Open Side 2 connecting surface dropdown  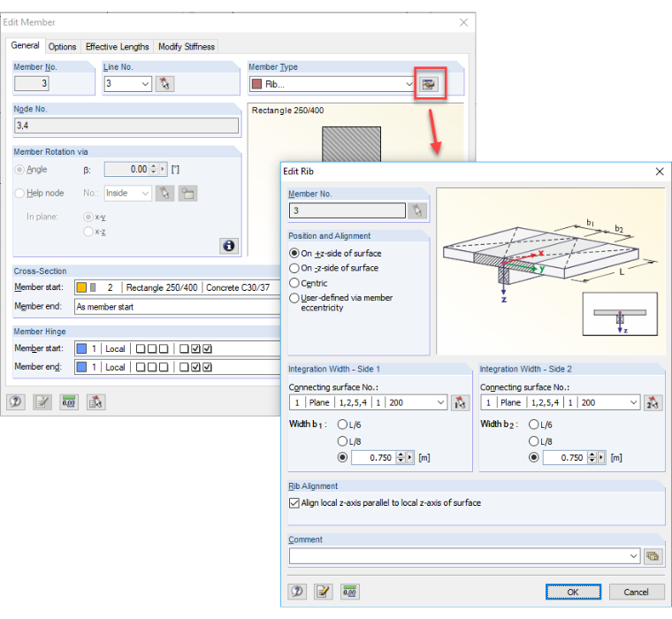click(633, 402)
